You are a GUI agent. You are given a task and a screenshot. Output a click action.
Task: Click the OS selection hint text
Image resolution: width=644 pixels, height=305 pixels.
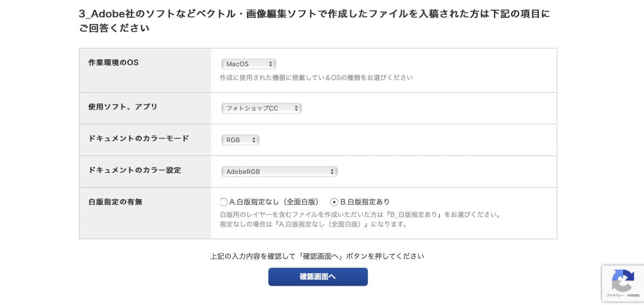pos(316,78)
